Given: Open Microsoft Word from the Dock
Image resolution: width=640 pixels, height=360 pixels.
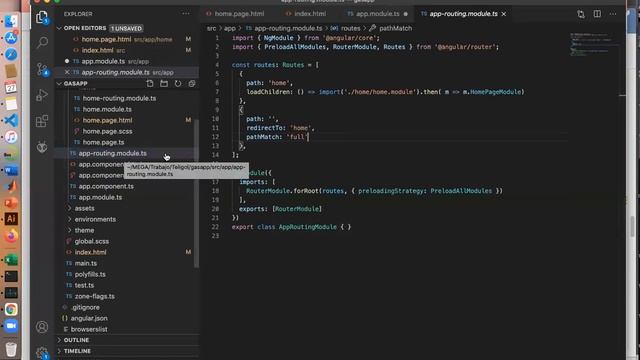Looking at the screenshot, I should click(11, 170).
